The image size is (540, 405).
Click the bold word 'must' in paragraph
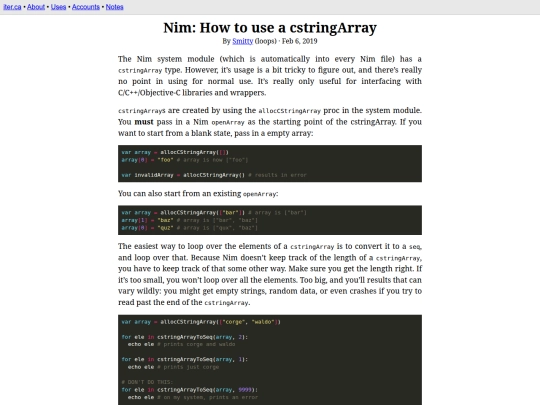tap(144, 122)
